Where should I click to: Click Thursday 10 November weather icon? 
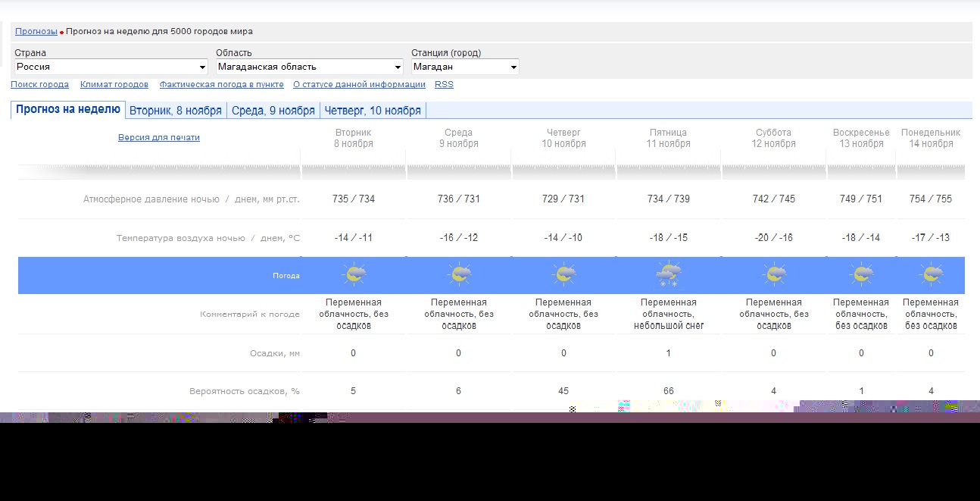point(563,274)
